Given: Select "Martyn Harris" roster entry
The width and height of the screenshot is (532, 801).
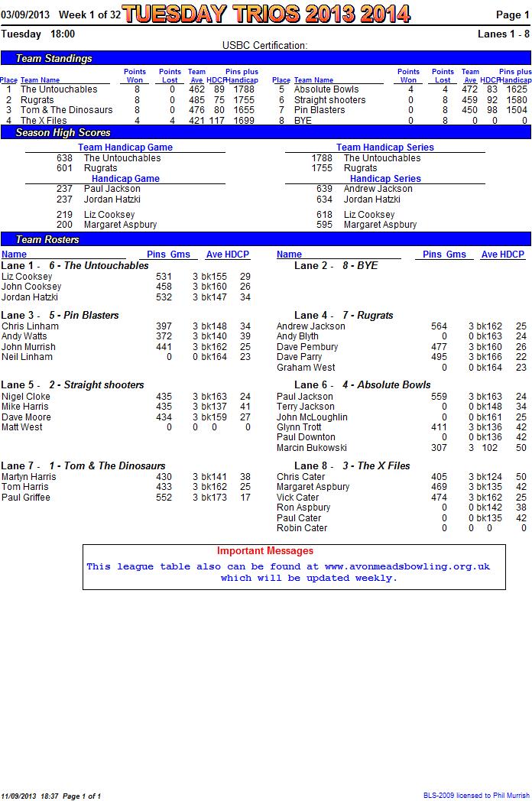Looking at the screenshot, I should (28, 477).
